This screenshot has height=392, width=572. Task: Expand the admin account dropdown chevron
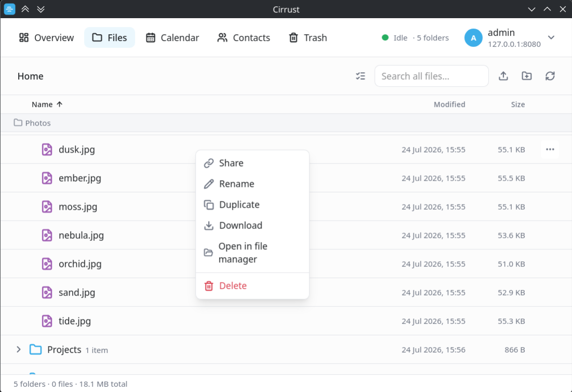551,37
